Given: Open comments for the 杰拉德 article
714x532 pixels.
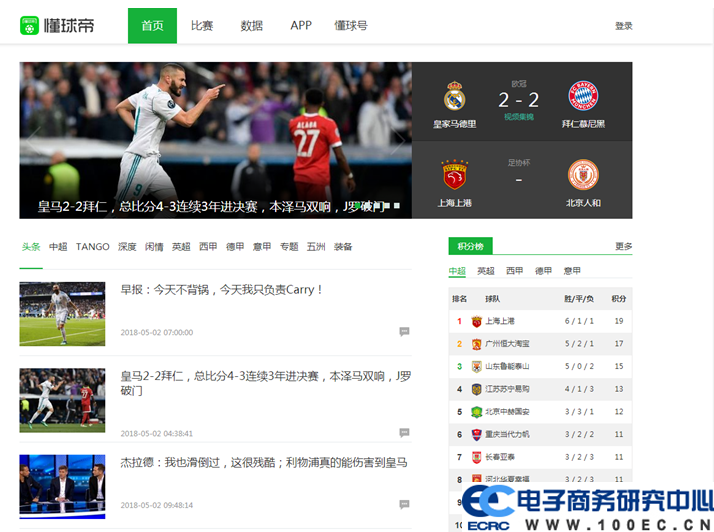Looking at the screenshot, I should tap(404, 504).
